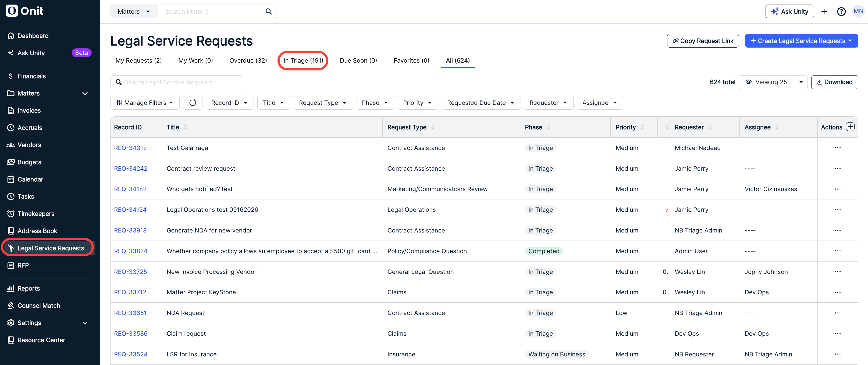This screenshot has width=868, height=365.
Task: Open the Manage Filters dropdown
Action: pyautogui.click(x=145, y=103)
